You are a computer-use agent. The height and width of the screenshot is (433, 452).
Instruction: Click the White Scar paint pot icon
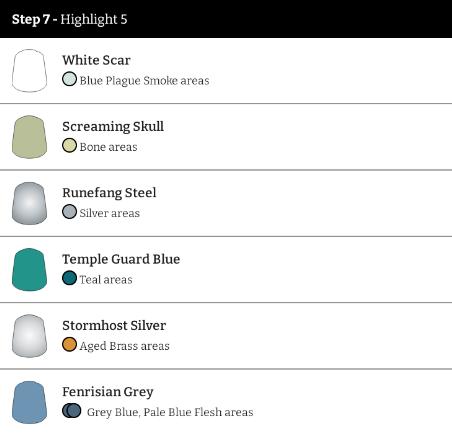29,70
